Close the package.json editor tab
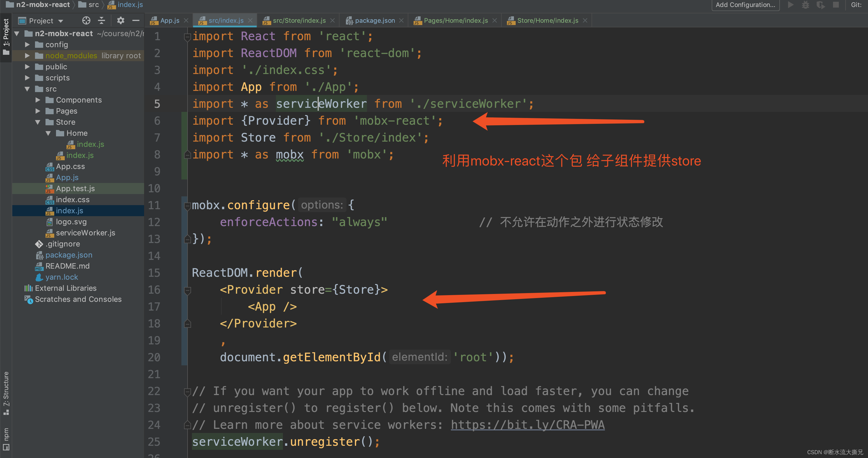Screen dimensions: 868x458 pos(401,20)
